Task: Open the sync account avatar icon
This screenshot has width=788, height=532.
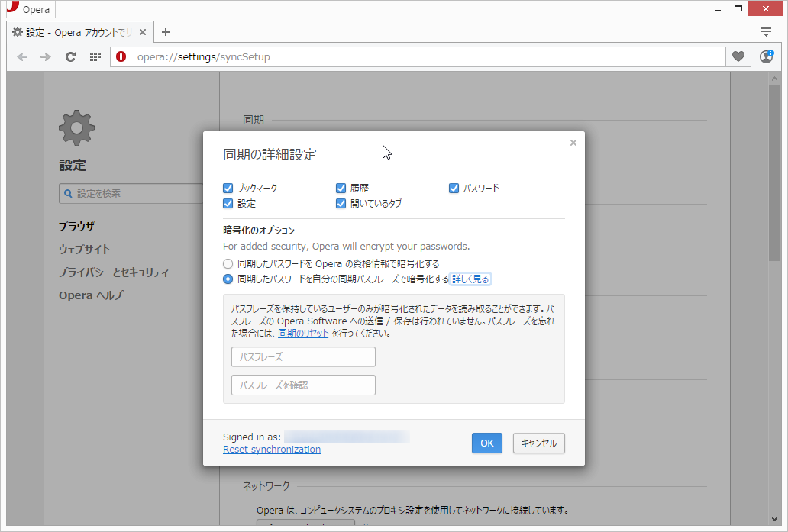Action: click(766, 56)
